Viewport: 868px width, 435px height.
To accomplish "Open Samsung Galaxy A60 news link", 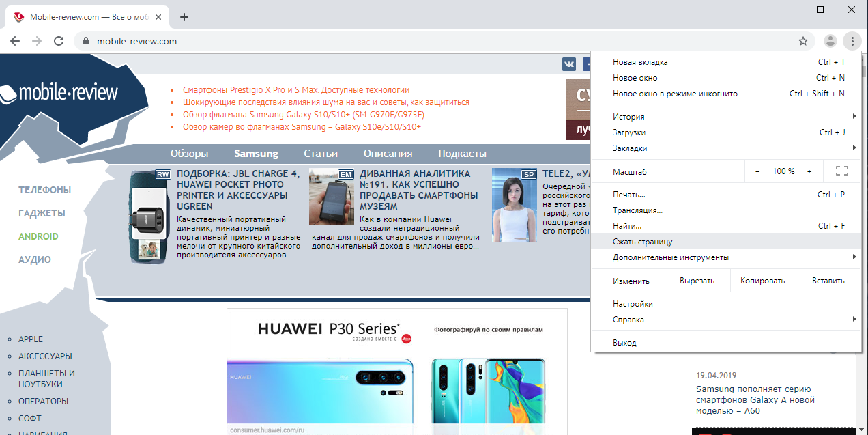I will [x=755, y=400].
